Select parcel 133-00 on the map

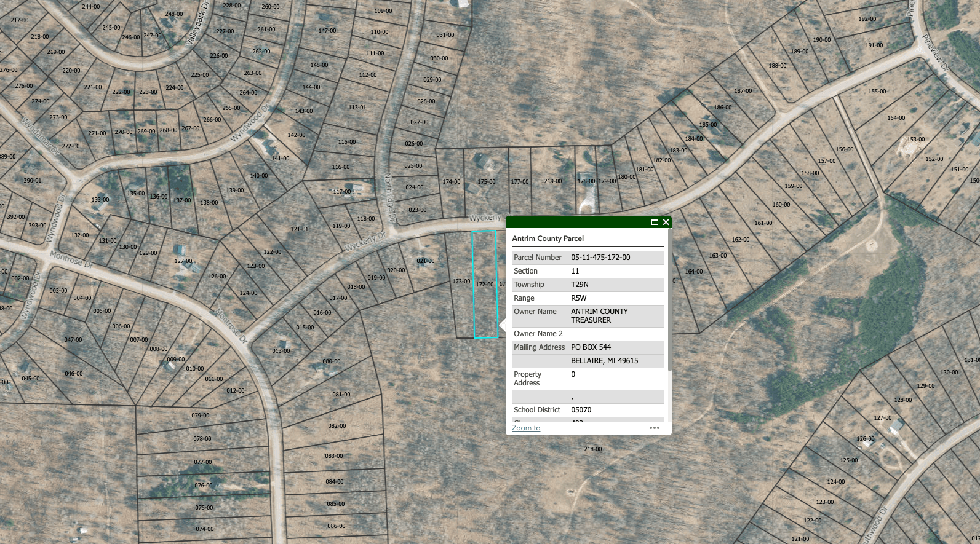click(x=100, y=200)
